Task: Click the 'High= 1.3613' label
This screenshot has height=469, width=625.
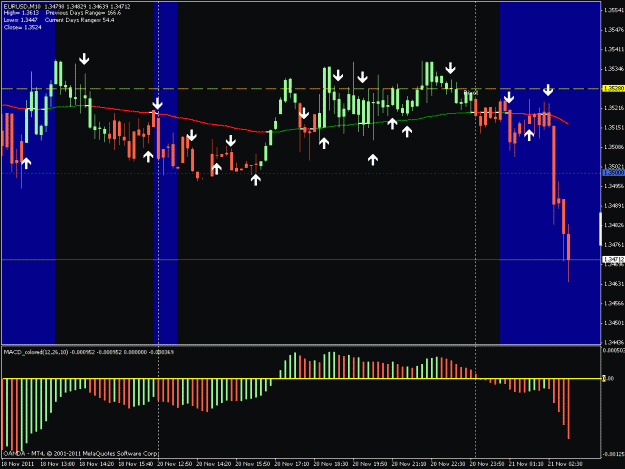Action: click(21, 13)
